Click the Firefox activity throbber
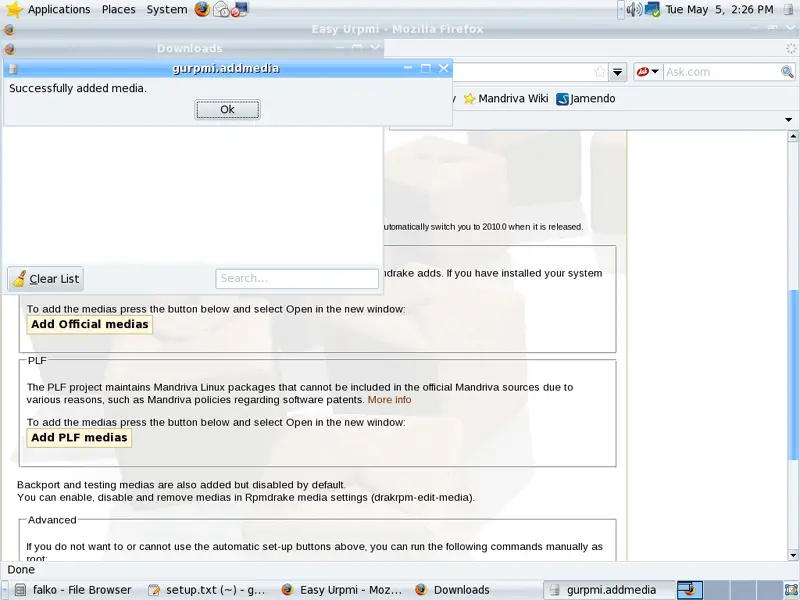The height and width of the screenshot is (600, 800). [x=791, y=48]
